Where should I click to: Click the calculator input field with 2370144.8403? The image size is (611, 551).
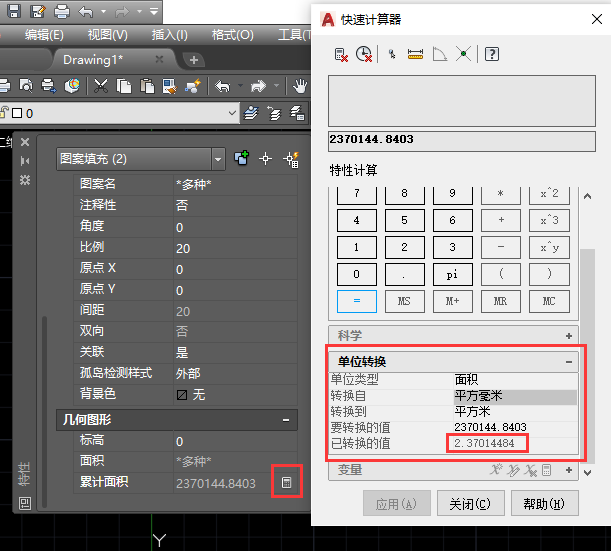pos(462,141)
